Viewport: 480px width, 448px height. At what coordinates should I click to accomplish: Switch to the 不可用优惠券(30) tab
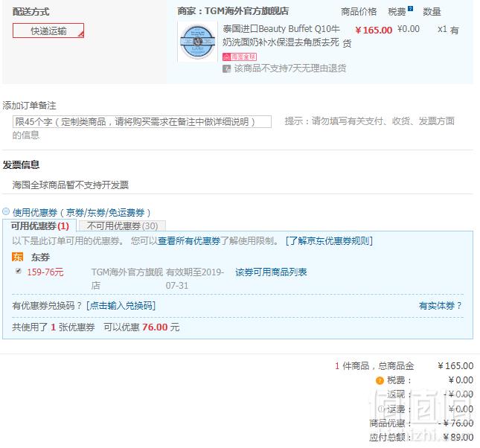coord(122,226)
